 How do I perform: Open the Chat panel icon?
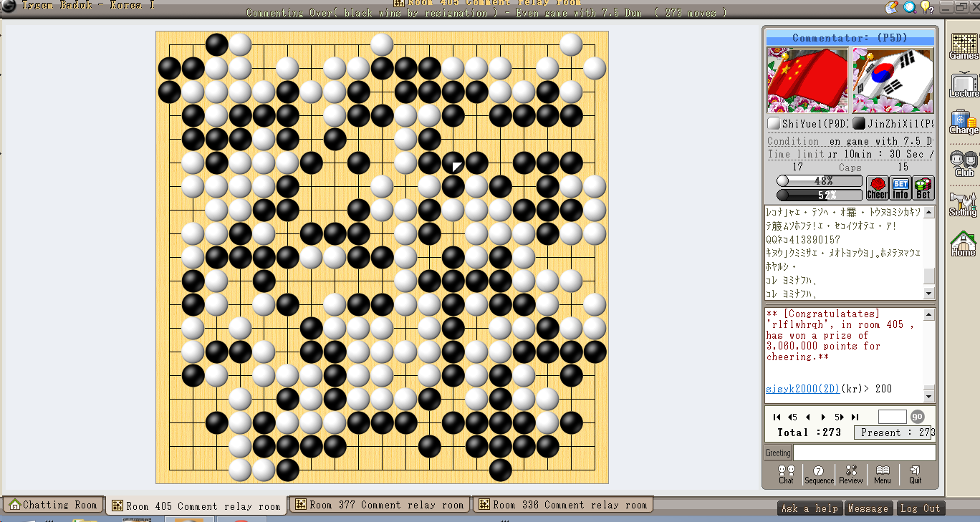coord(786,475)
